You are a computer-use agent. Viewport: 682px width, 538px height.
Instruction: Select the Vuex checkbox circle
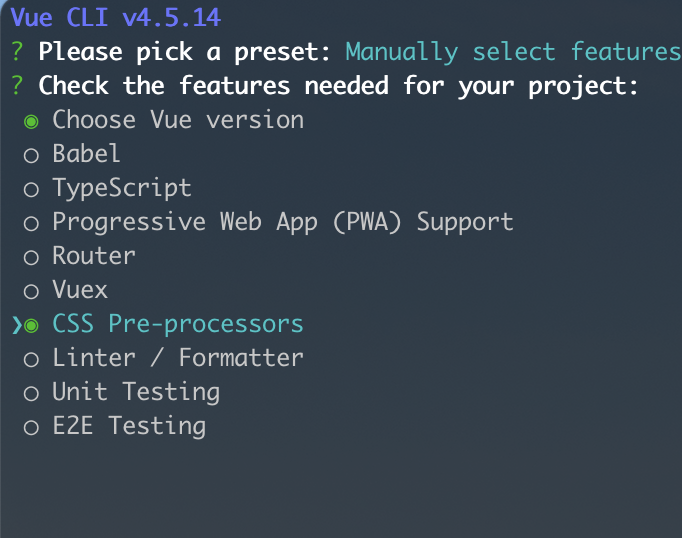pyautogui.click(x=31, y=291)
